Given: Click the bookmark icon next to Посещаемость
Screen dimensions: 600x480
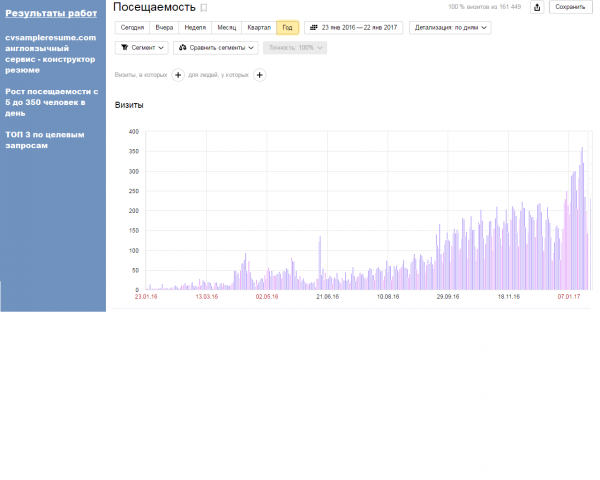Looking at the screenshot, I should click(x=204, y=8).
